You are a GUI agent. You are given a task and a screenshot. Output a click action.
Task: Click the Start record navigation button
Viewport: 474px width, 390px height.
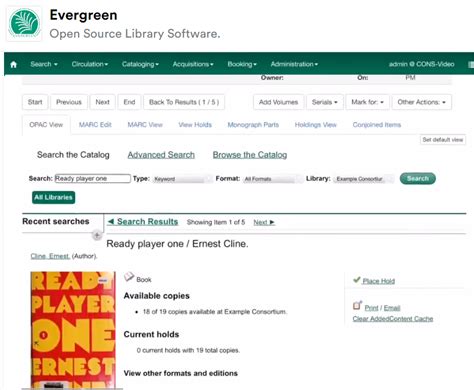[35, 102]
